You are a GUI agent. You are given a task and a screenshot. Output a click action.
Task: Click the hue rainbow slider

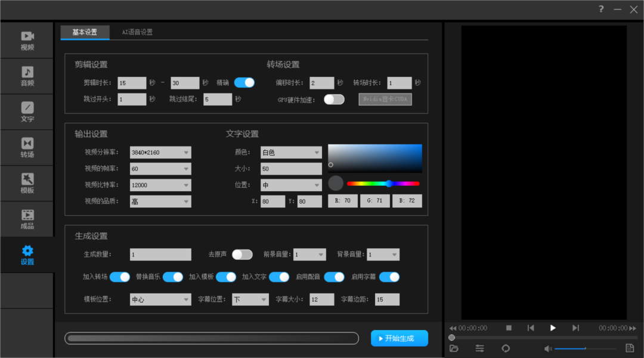pyautogui.click(x=383, y=183)
